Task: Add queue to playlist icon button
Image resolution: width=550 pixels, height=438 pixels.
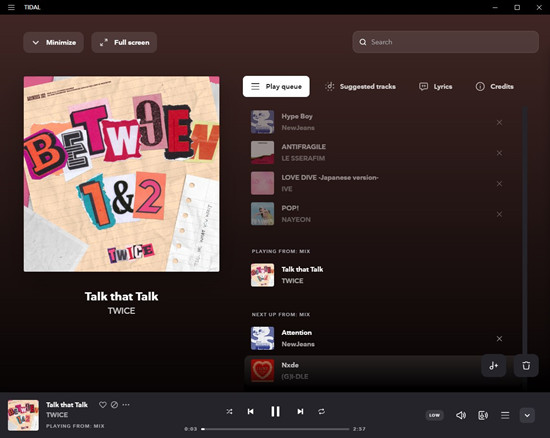Action: pyautogui.click(x=494, y=365)
